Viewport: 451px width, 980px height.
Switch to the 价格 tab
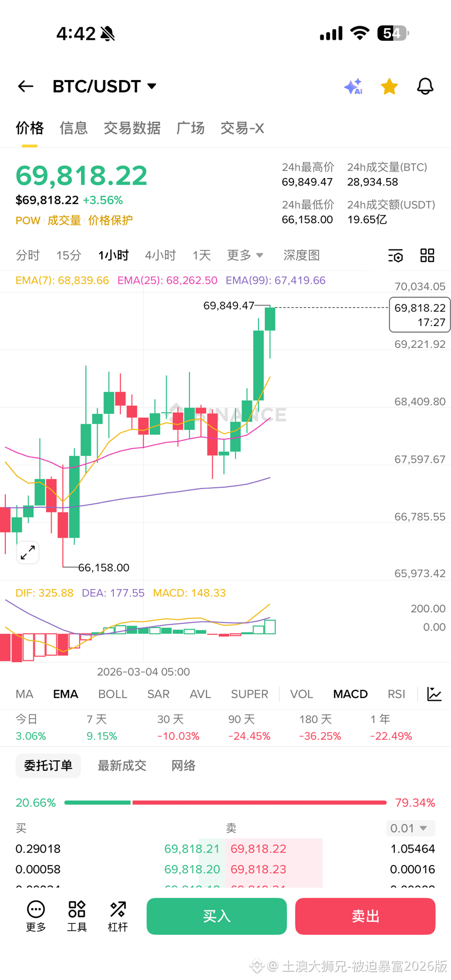[x=29, y=128]
